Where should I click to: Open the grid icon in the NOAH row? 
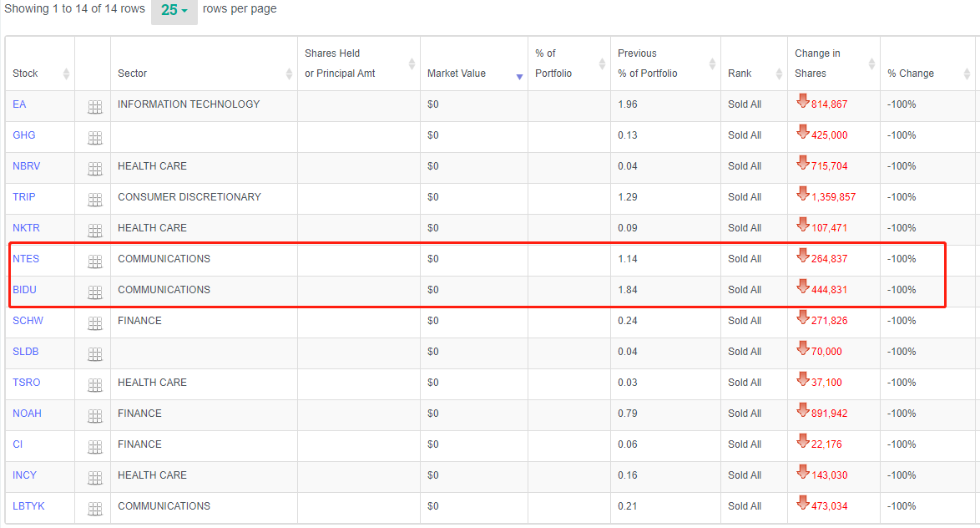tap(95, 416)
